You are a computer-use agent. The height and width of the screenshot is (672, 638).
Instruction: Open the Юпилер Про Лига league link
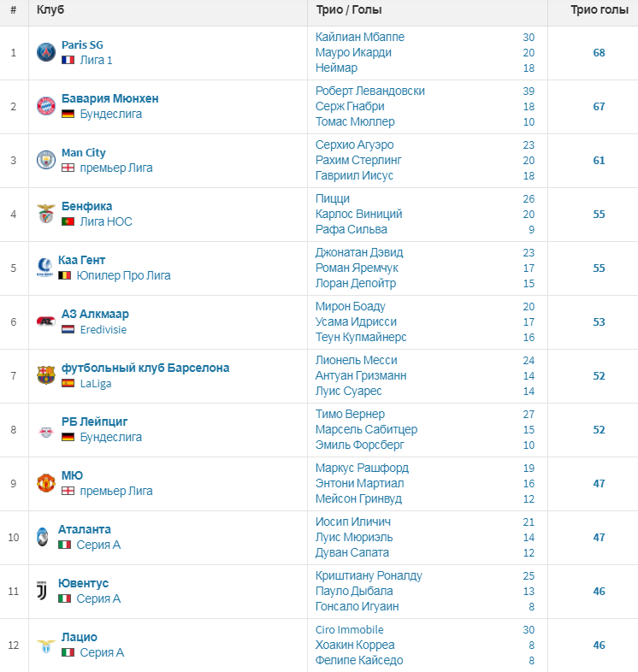point(123,275)
